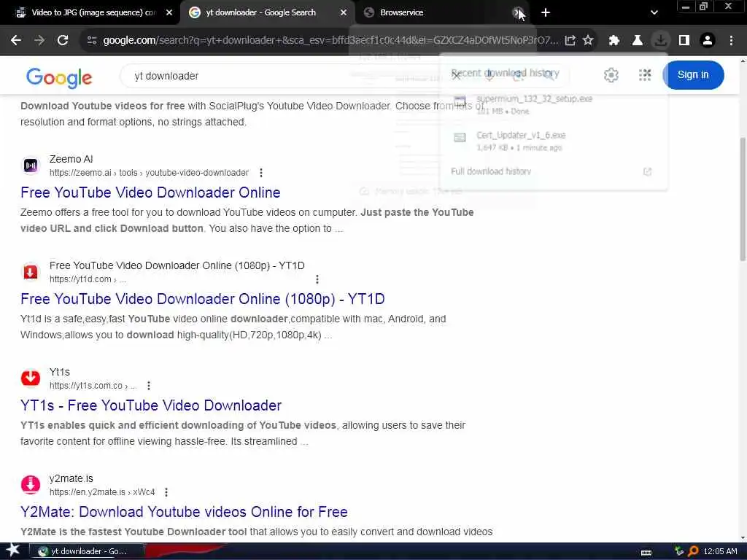Click the Zeemo AI site favicon

point(31,166)
